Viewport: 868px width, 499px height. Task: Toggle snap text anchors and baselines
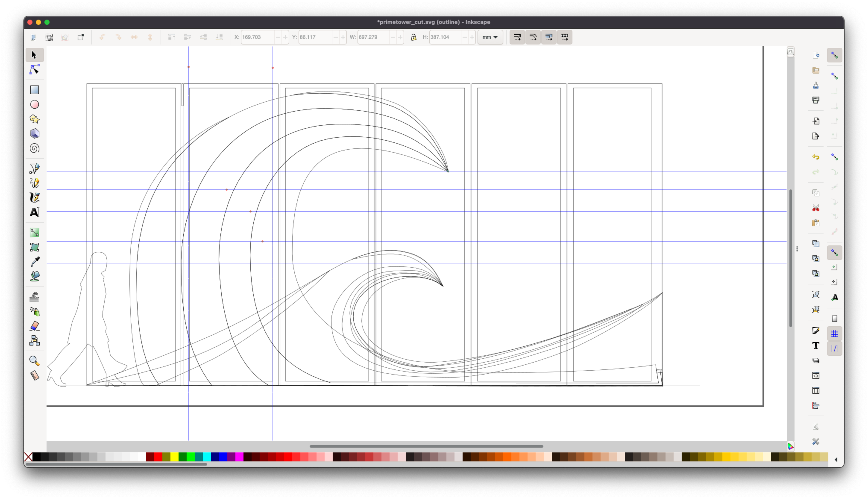pyautogui.click(x=834, y=297)
